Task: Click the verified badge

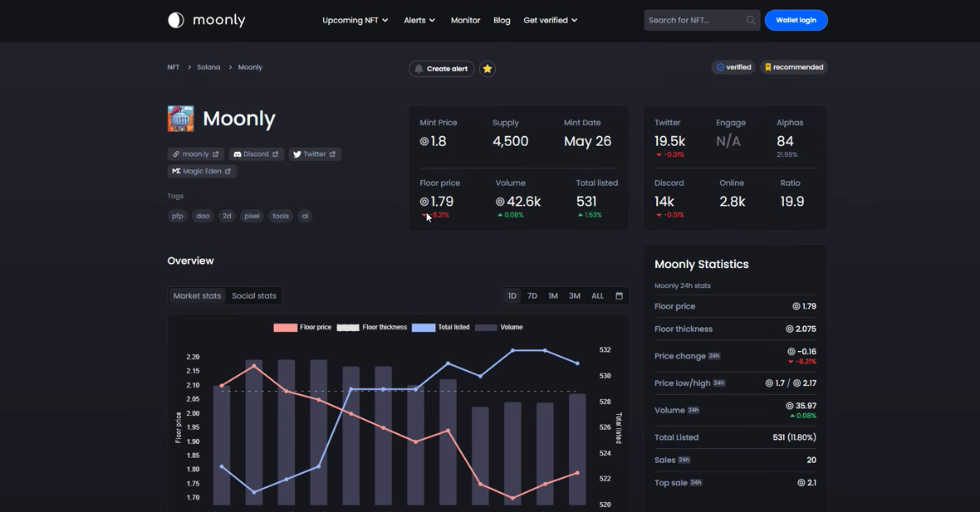Action: (733, 67)
